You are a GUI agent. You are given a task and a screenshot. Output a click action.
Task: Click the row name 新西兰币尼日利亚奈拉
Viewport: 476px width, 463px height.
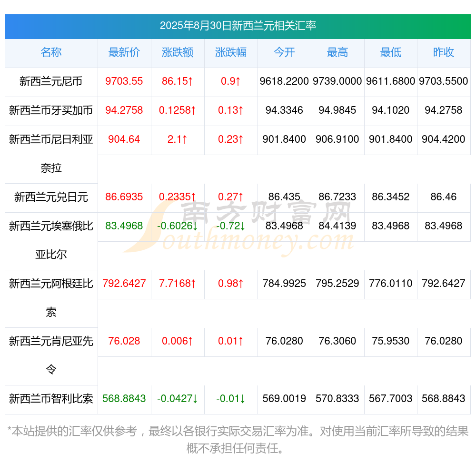tap(51, 154)
